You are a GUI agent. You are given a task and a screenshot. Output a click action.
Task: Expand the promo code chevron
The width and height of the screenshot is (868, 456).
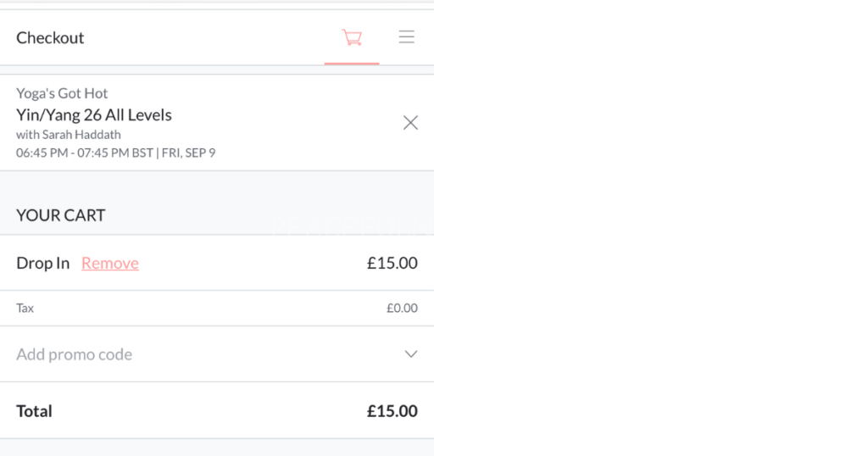411,354
